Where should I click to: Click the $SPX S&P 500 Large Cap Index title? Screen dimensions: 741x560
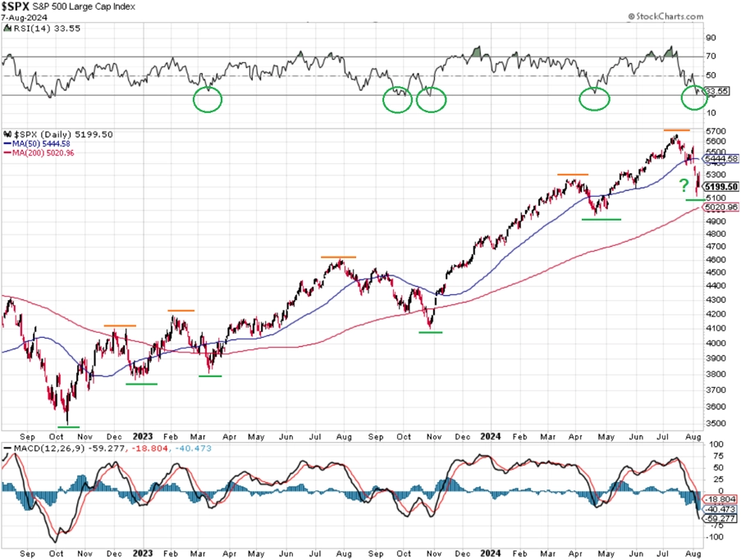(x=68, y=7)
